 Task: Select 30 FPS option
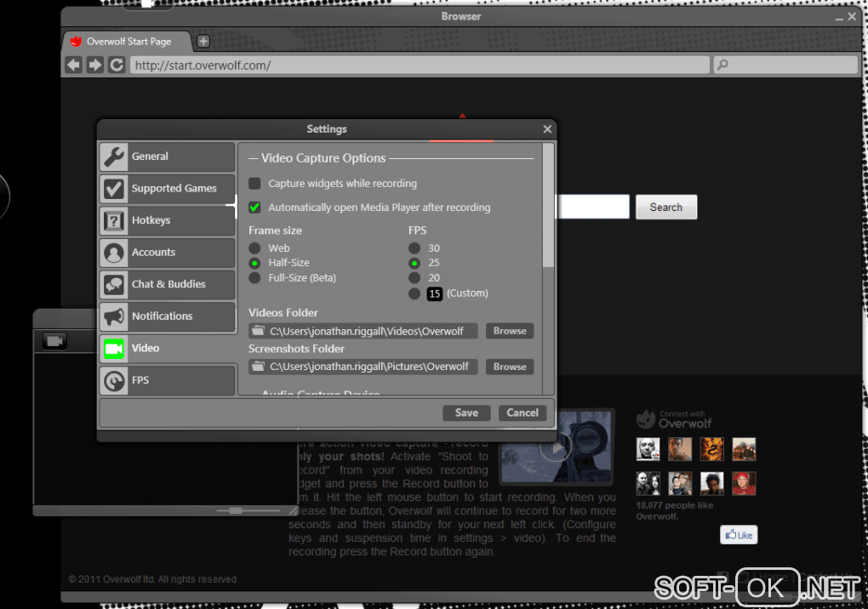click(414, 248)
